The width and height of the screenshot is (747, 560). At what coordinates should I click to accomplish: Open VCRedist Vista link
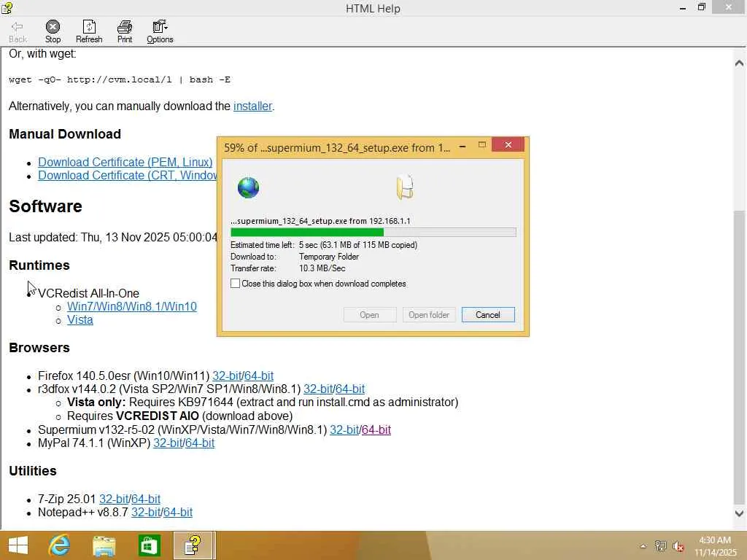pyautogui.click(x=80, y=320)
